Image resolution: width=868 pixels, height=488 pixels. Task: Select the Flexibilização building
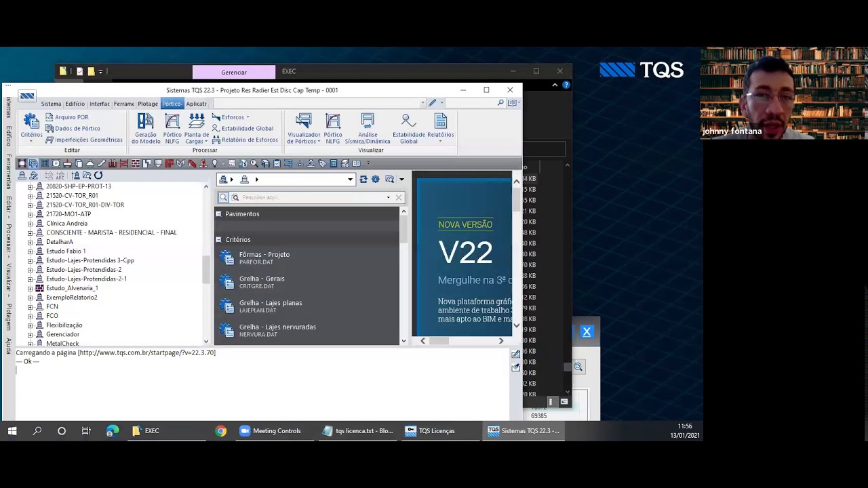pos(64,325)
